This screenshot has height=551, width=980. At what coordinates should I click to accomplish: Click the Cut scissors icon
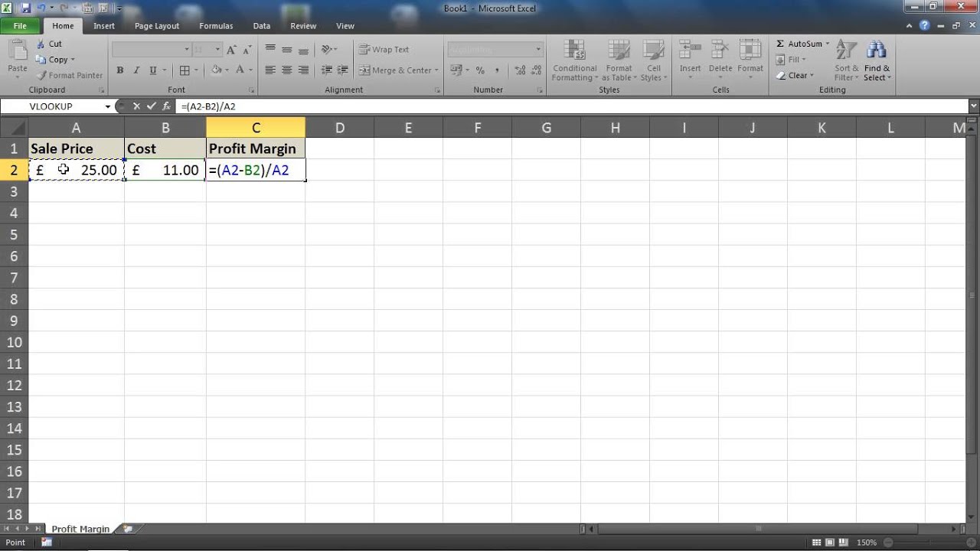41,44
